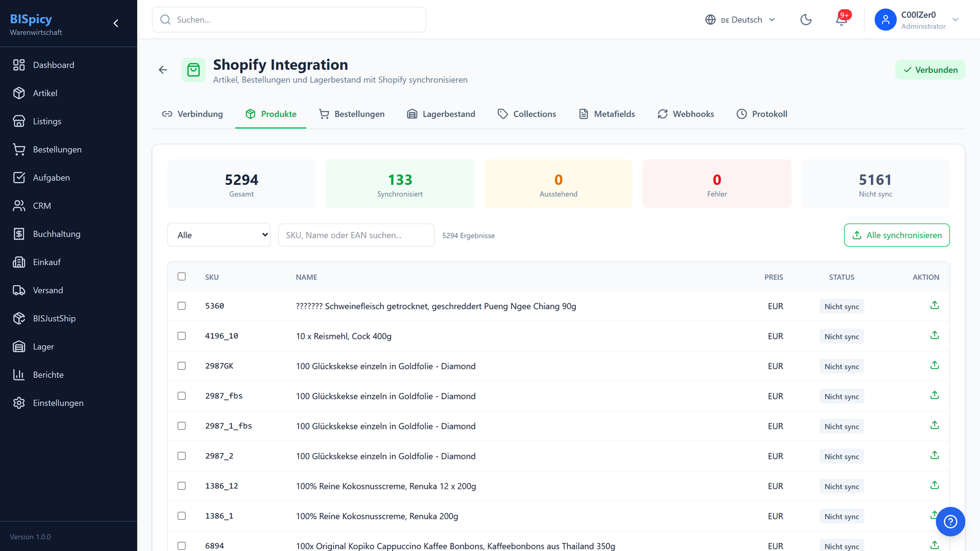Check the box for SKU 4196_10
Screen dimensions: 980x551
tap(182, 336)
